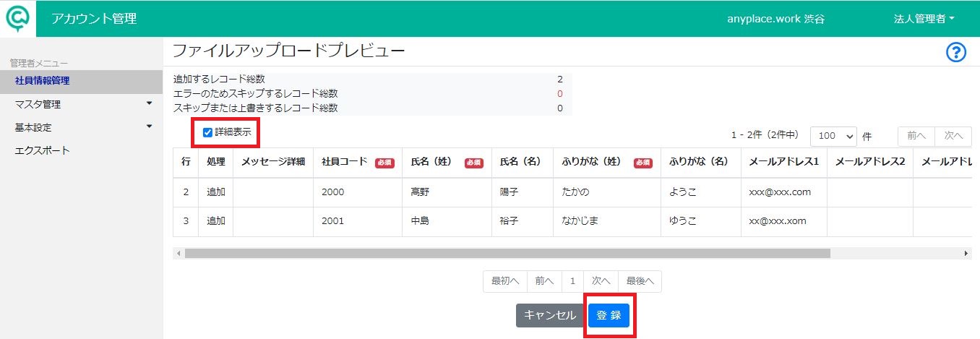Go to 最初へ page button
980x339 pixels.
[505, 281]
